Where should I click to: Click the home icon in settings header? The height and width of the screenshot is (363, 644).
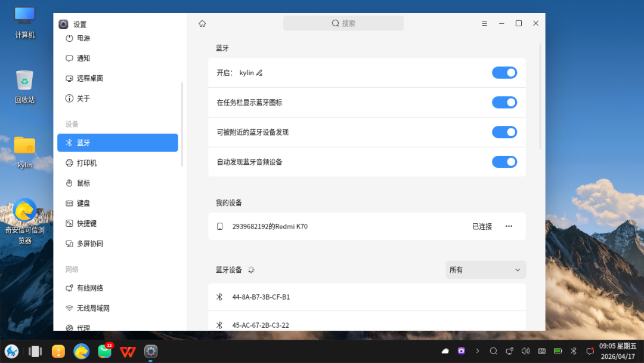[x=202, y=23]
